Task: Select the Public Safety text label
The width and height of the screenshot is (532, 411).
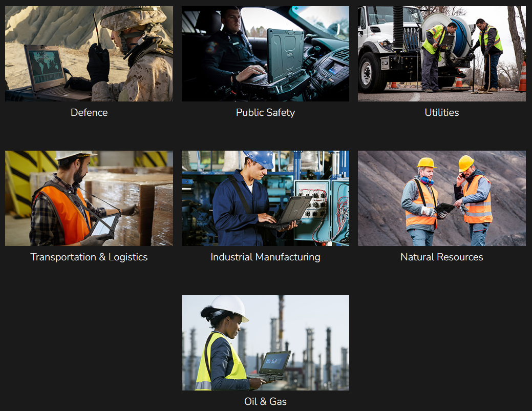Action: click(x=265, y=112)
